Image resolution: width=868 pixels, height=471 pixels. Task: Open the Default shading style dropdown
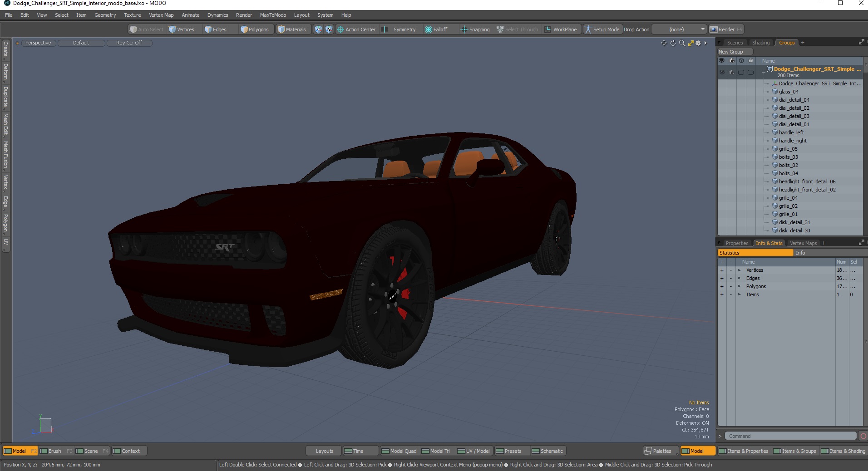coord(81,43)
